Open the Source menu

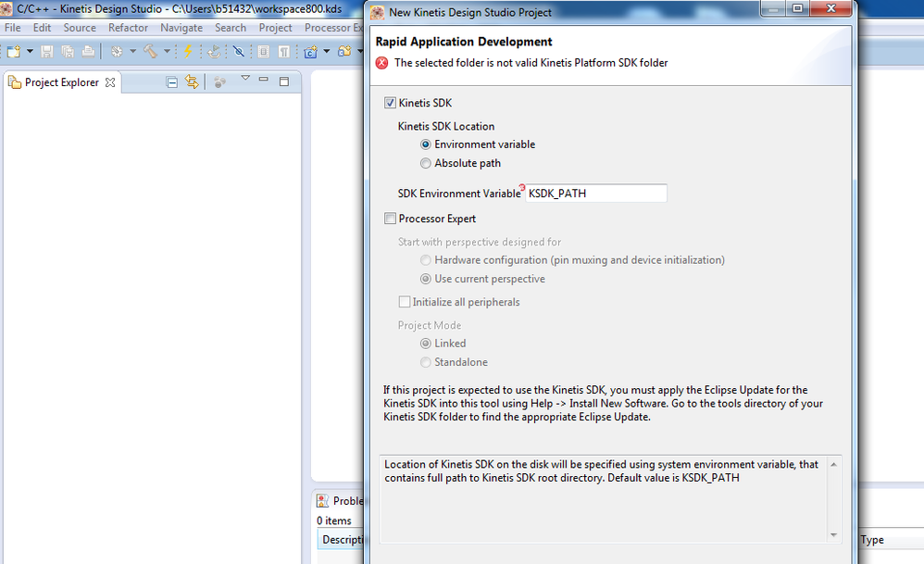click(80, 28)
